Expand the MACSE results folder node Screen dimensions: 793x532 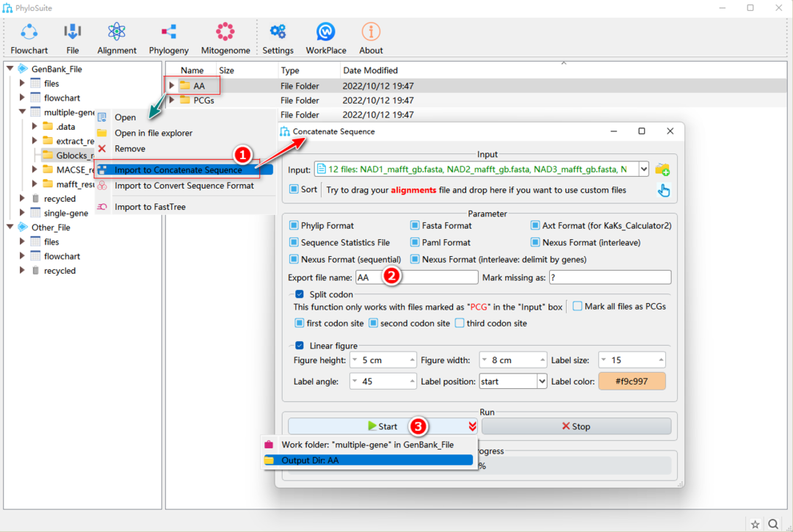click(x=35, y=170)
